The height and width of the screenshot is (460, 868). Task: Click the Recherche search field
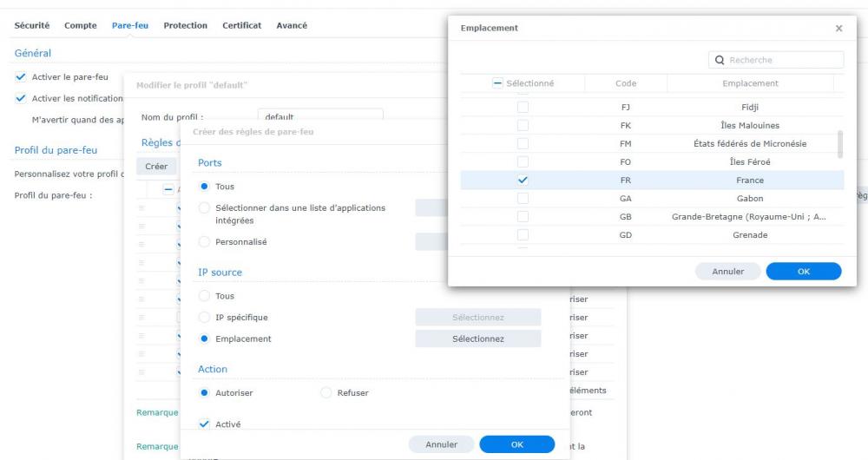(x=776, y=60)
